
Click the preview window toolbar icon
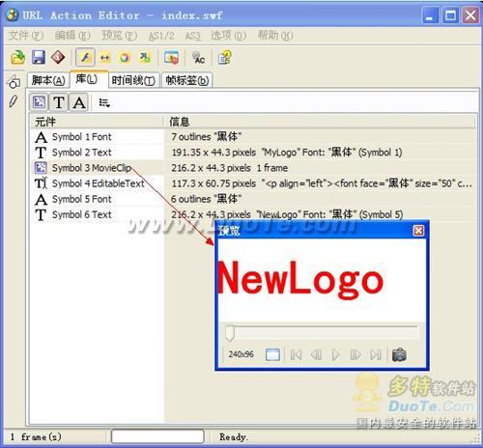(x=171, y=58)
